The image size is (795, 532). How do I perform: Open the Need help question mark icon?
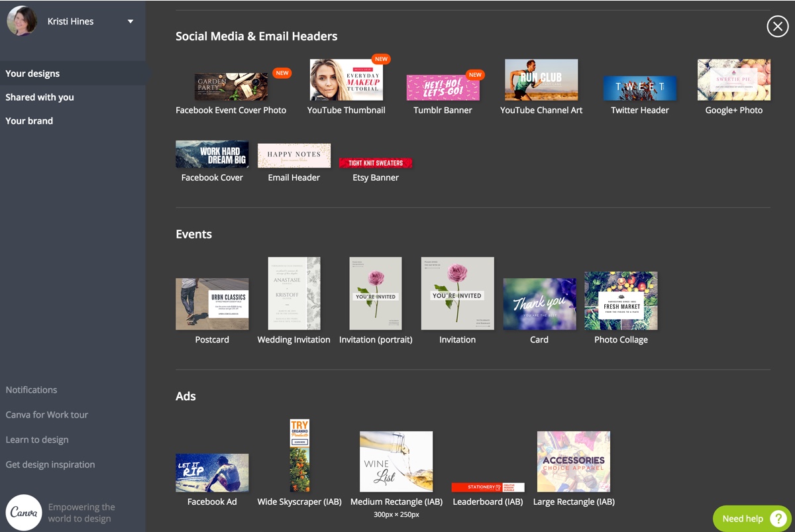(779, 518)
